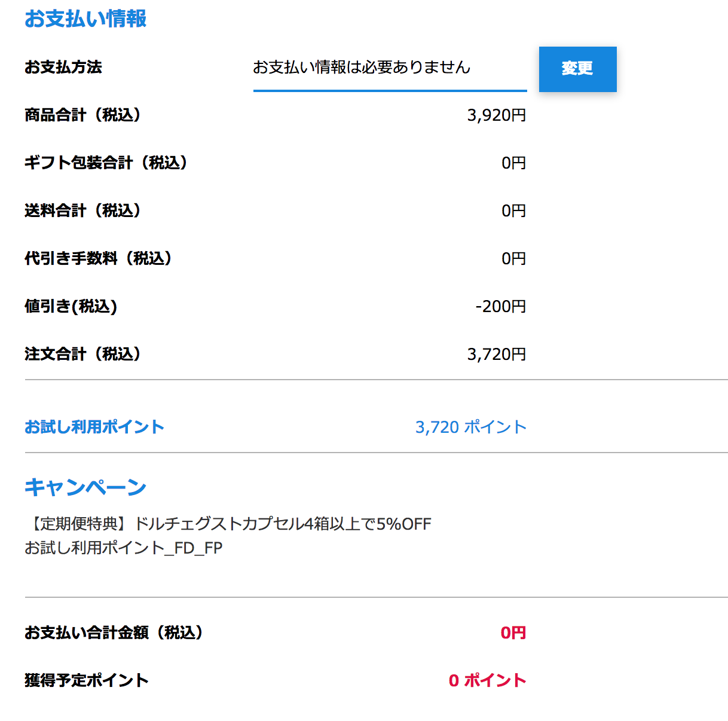Click the red 0 ポイント earned value
The image size is (728, 721).
487,680
